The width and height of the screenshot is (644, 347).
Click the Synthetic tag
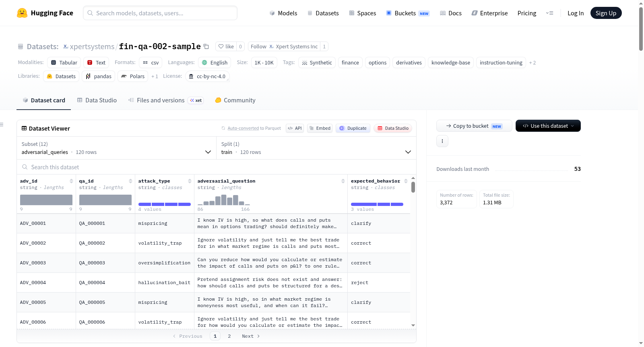click(x=317, y=62)
